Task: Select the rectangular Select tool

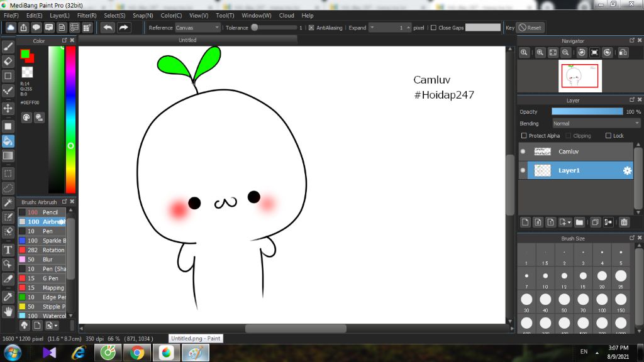Action: (8, 173)
